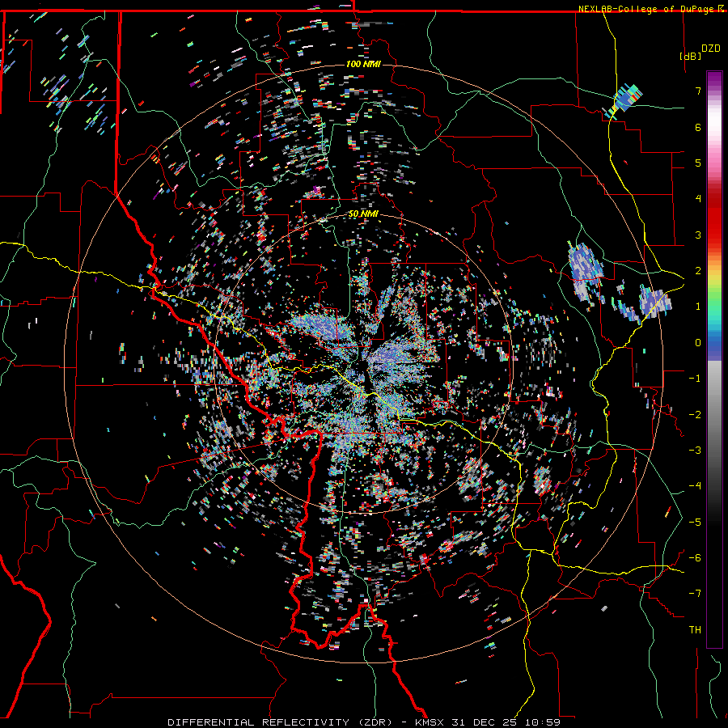Click the 3 value on color scale
The image size is (728, 728).
pos(698,235)
